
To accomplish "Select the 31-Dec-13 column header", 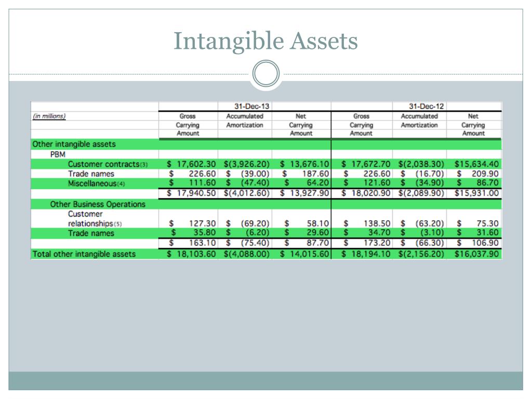I will [x=251, y=106].
